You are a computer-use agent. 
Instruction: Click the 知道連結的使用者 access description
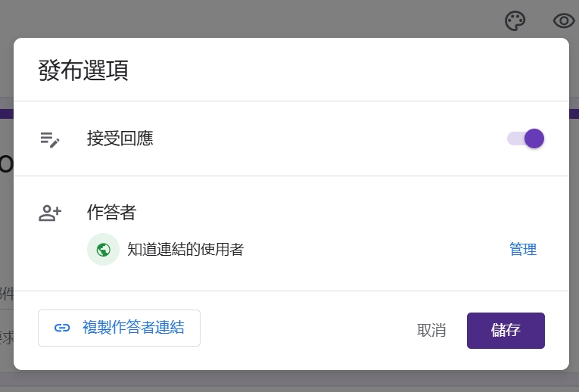click(x=186, y=250)
